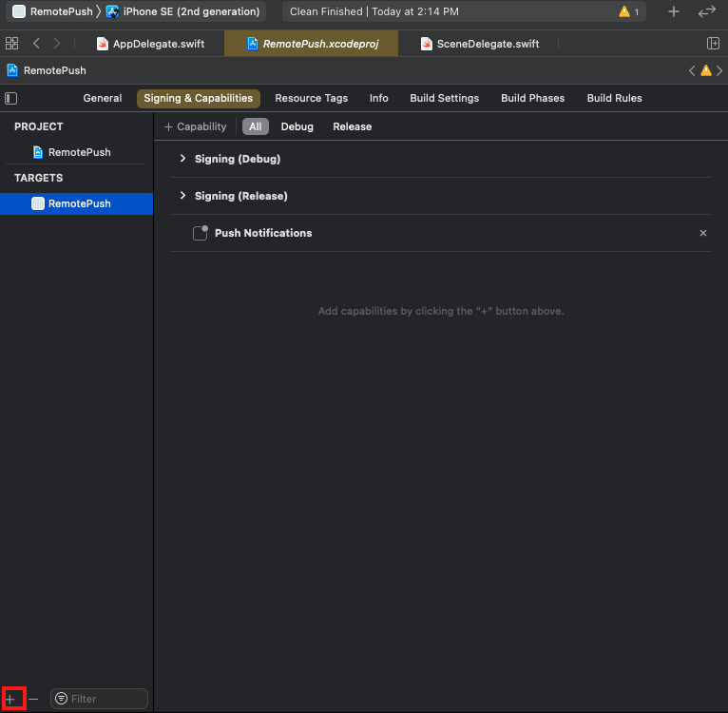The image size is (728, 713).
Task: Open the AppDelegate.swift tab
Action: click(x=150, y=44)
